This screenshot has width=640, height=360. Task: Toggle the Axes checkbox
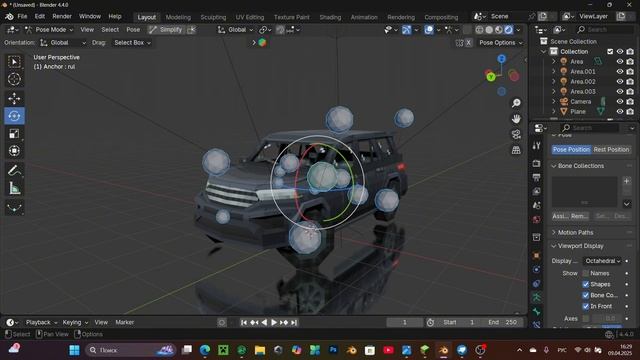[x=586, y=318]
